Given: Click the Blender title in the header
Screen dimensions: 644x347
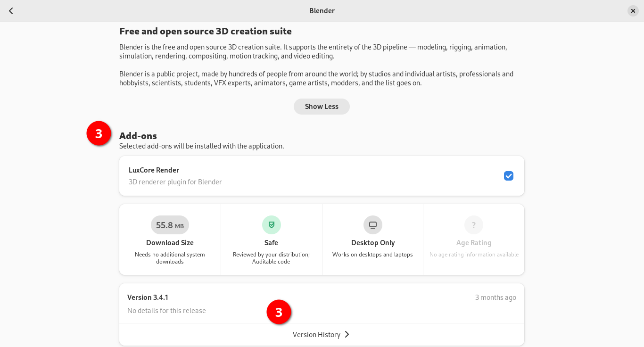Looking at the screenshot, I should pyautogui.click(x=322, y=11).
